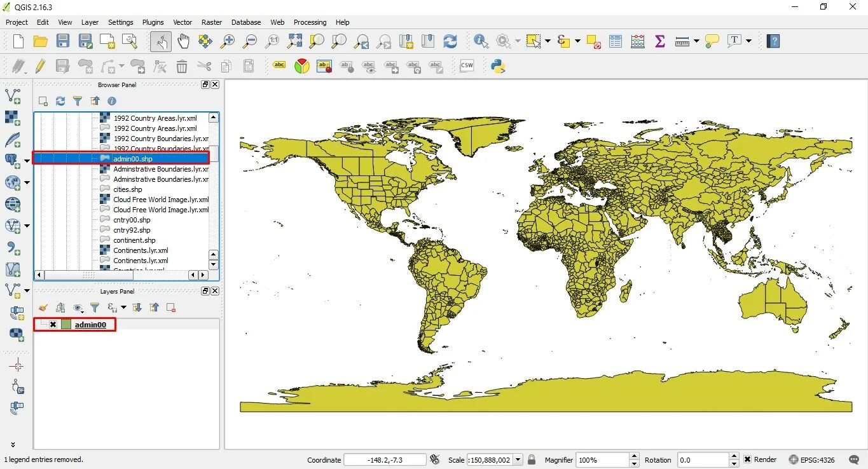Select the Identify Features tool
Image resolution: width=868 pixels, height=469 pixels.
[x=481, y=41]
